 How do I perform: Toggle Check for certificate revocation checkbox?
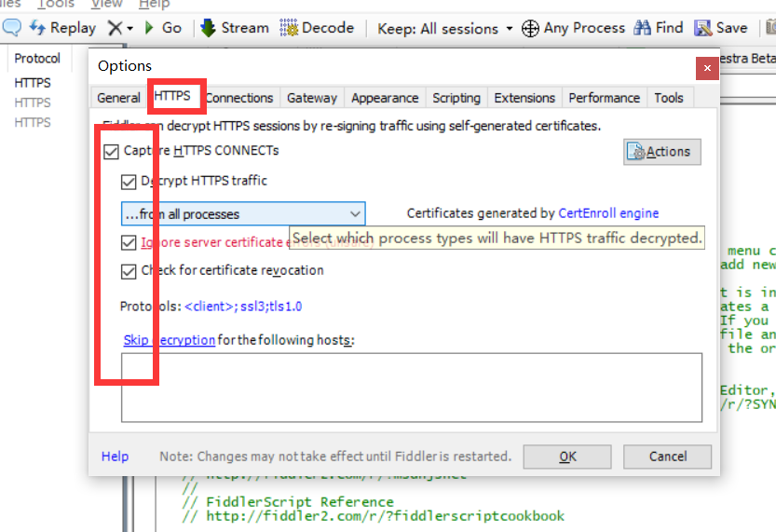(129, 271)
